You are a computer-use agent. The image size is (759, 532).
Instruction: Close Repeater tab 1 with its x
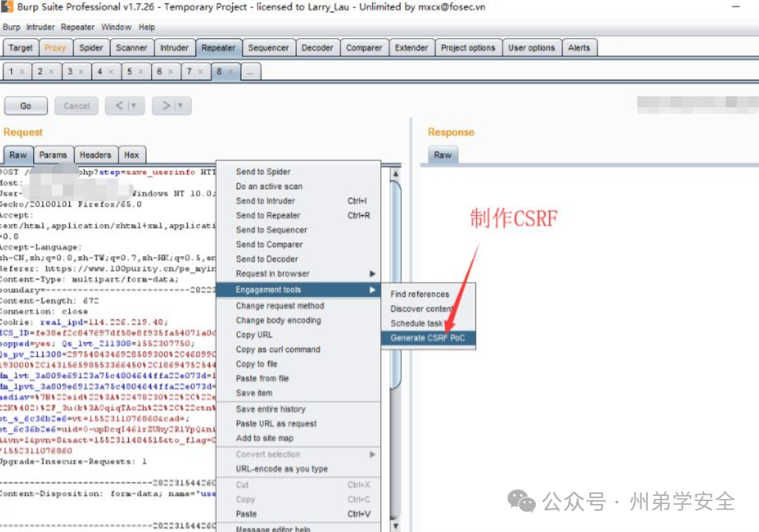click(22, 71)
